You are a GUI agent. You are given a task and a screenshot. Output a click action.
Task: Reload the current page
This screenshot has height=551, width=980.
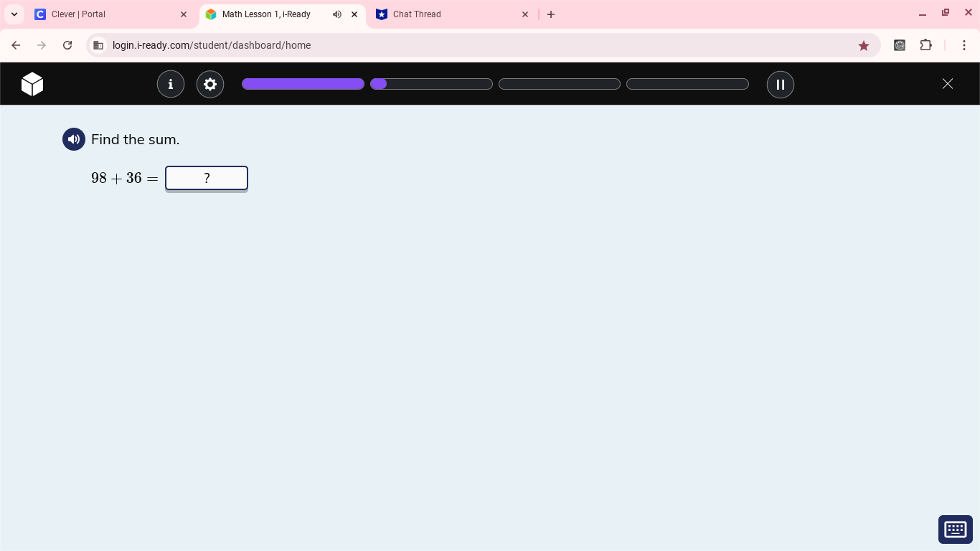click(67, 45)
